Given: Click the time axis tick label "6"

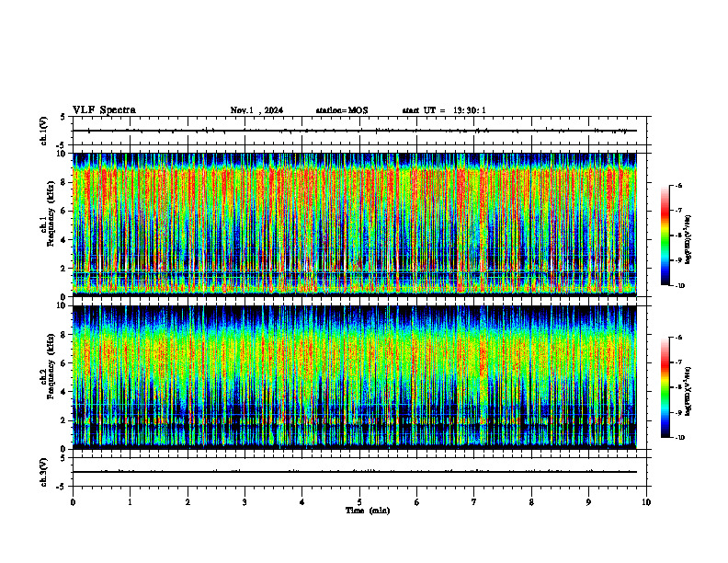Looking at the screenshot, I should [x=417, y=502].
